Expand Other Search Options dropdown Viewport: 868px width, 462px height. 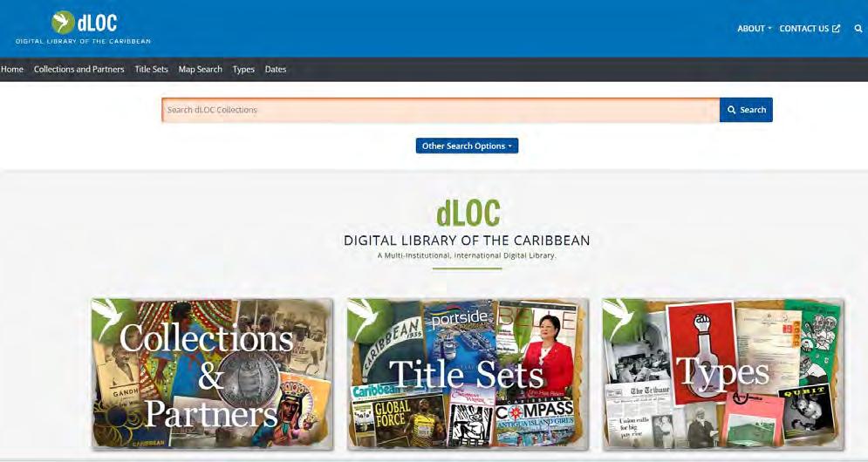468,146
